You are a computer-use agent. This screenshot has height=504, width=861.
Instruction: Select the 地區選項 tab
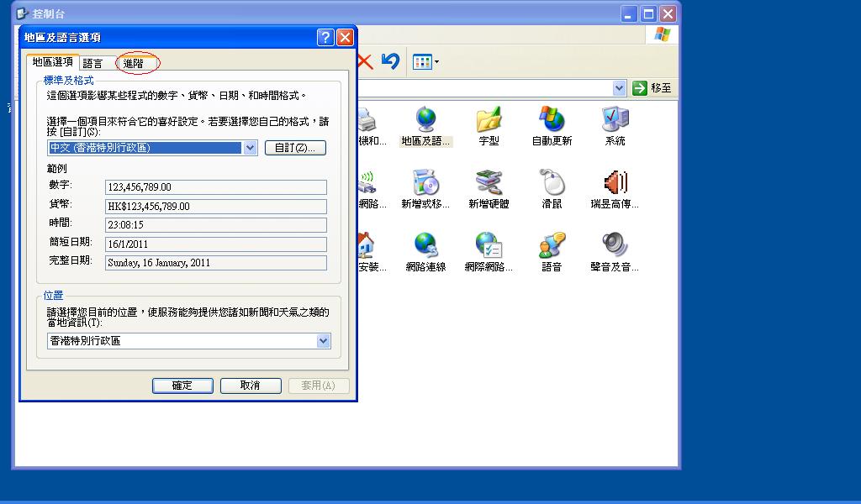(53, 62)
